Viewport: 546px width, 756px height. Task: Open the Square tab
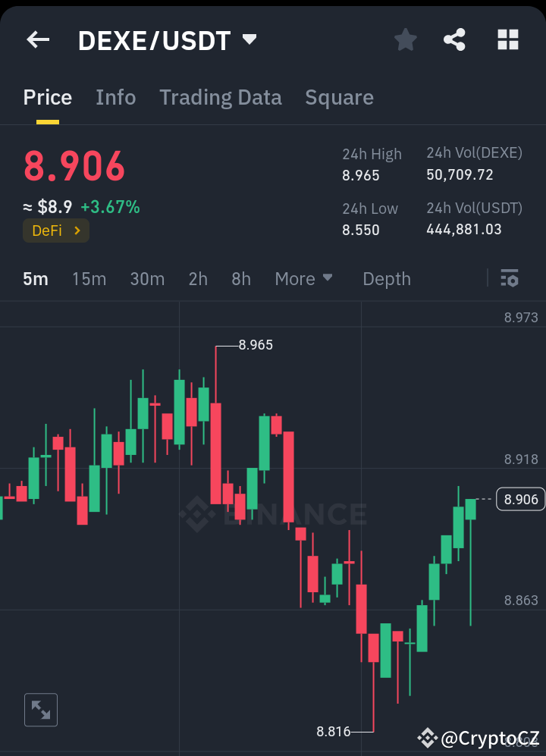click(339, 97)
